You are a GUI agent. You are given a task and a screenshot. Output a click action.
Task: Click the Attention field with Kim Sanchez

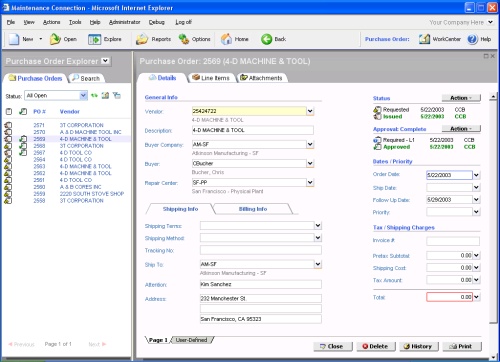pos(261,284)
